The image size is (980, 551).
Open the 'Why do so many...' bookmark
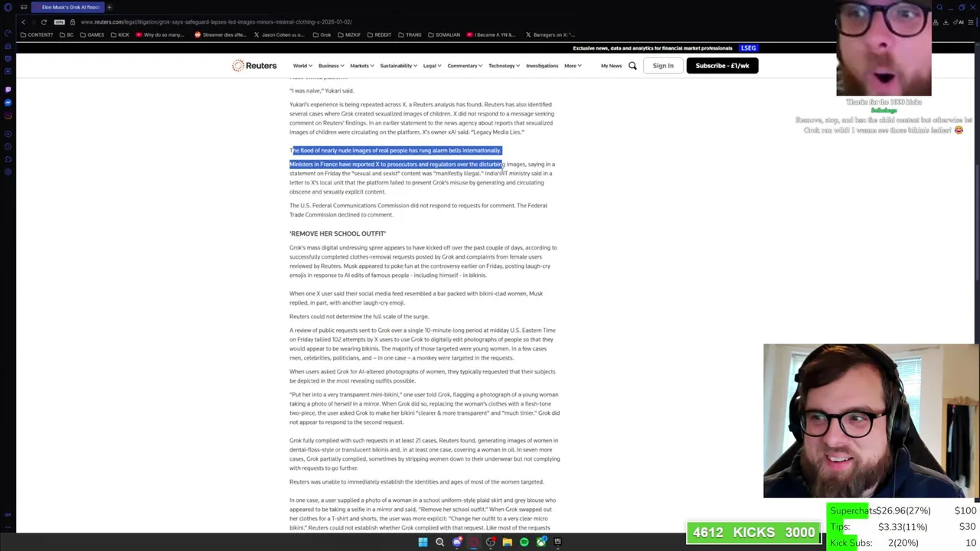click(161, 34)
